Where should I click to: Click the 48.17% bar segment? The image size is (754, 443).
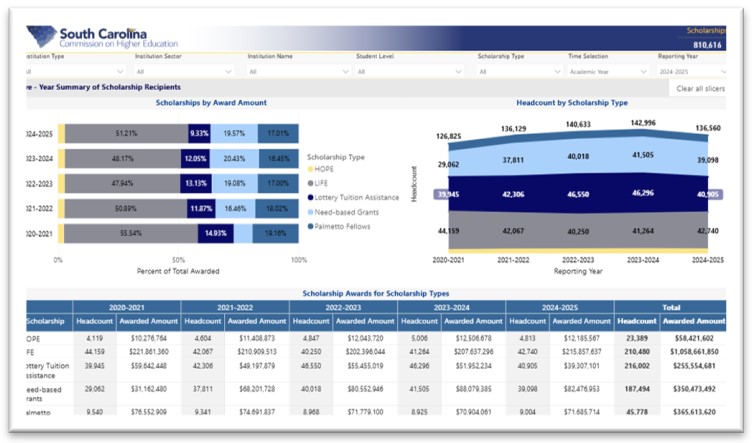tap(123, 159)
